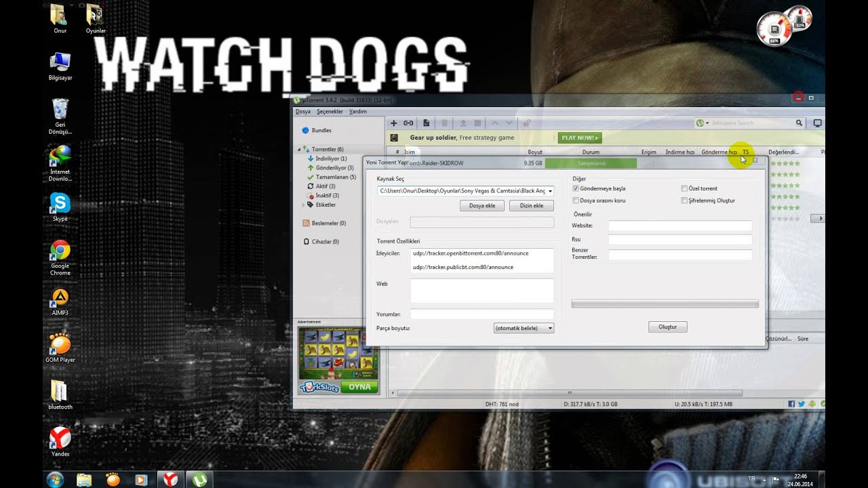
Task: Open AIMP3 desktop shortcut
Action: coord(60,302)
